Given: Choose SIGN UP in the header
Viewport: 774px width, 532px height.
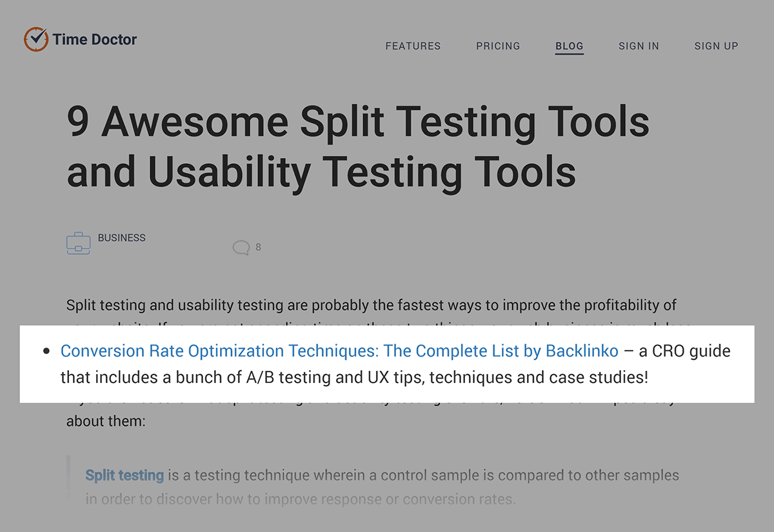Looking at the screenshot, I should (716, 46).
